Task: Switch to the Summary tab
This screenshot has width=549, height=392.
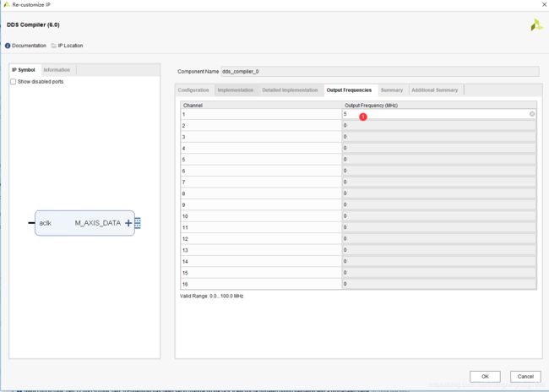Action: [x=392, y=90]
